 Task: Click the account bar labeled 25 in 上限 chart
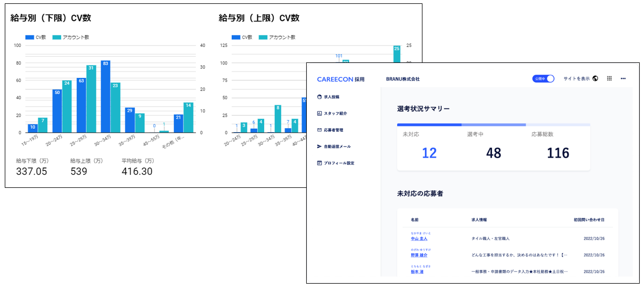(x=397, y=54)
